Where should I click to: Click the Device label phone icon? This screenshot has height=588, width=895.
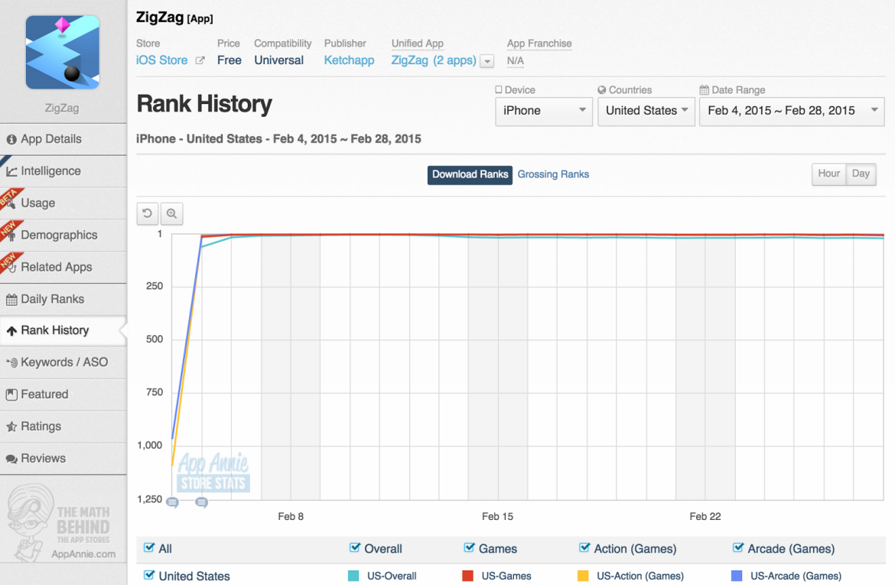[498, 89]
